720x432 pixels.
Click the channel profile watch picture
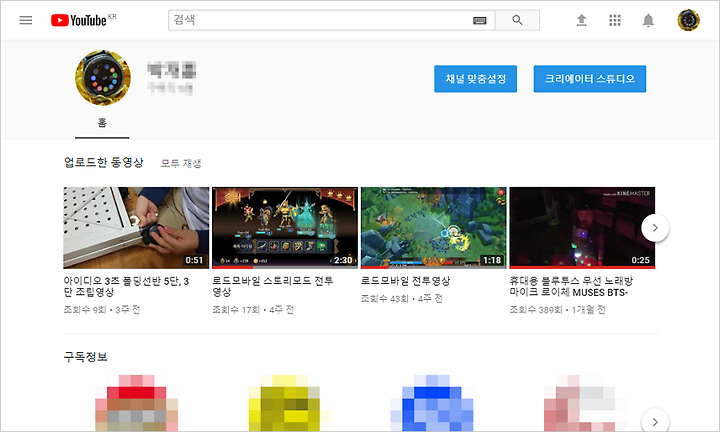pos(103,78)
